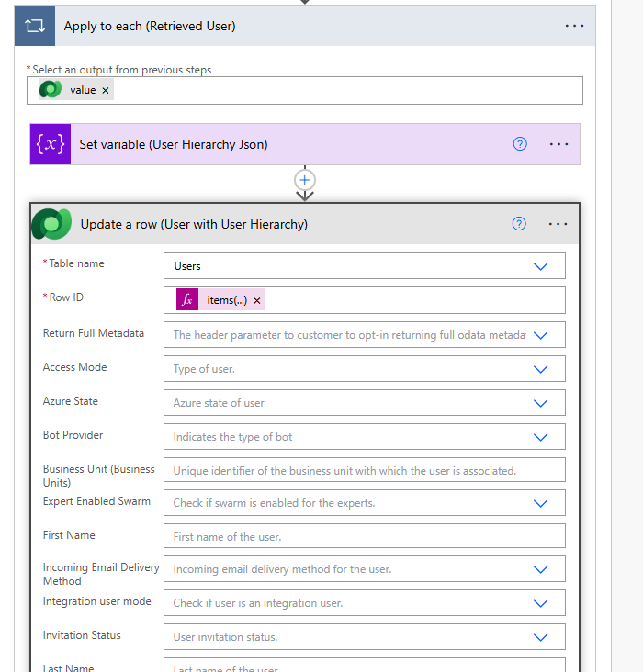Remove the items(...) expression from Row ID
This screenshot has height=672, width=643.
tap(257, 300)
